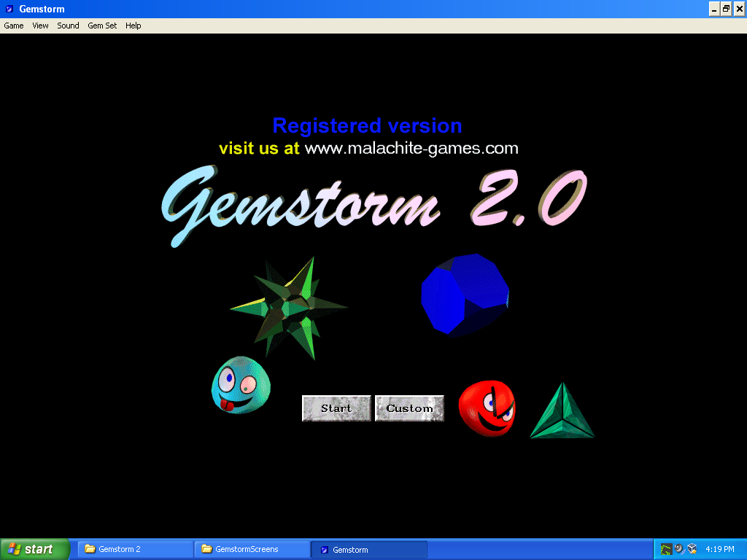The width and height of the screenshot is (747, 560).
Task: Click the red angry face ball
Action: [x=487, y=408]
